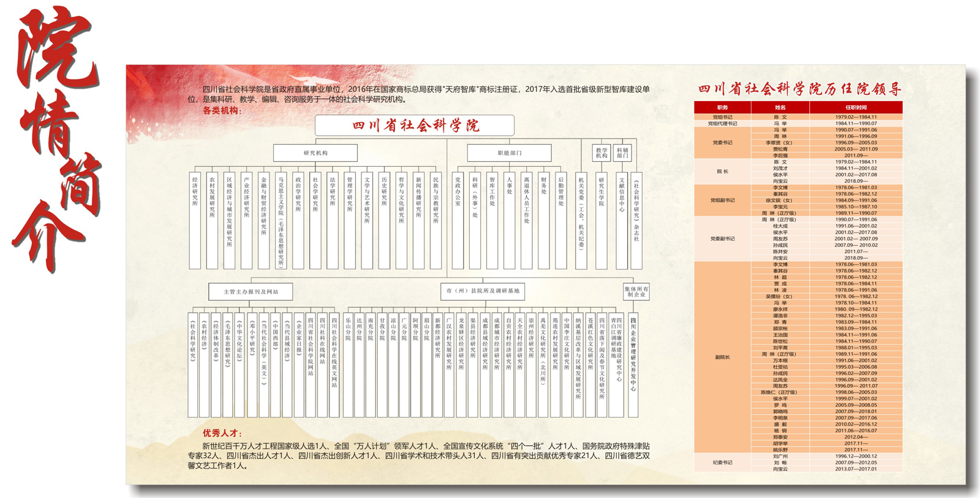980x498 pixels.
Task: Select 金融与财贸经济研究所 column
Action: [263, 220]
